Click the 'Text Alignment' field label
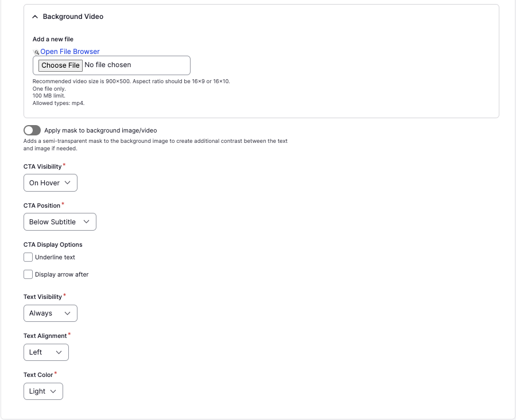Viewport: 516px width, 420px height. 45,336
